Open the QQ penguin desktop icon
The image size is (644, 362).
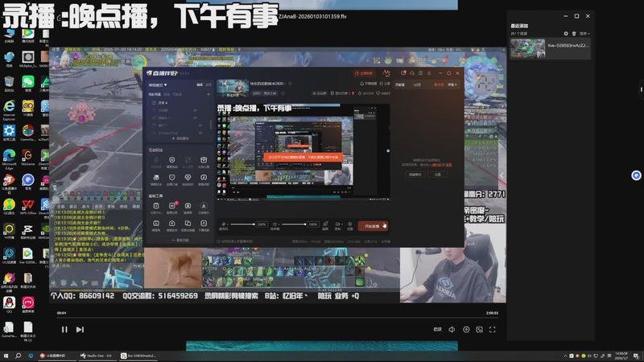pos(9,305)
